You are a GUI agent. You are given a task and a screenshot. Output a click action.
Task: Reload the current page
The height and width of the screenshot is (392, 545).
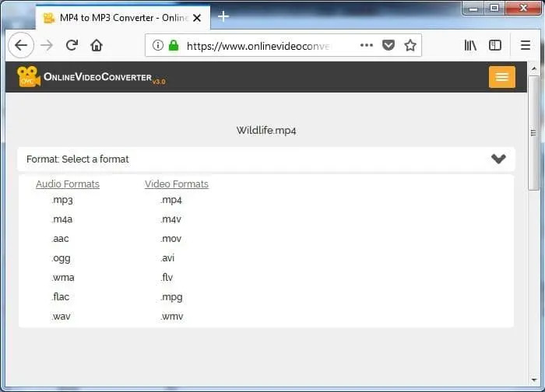(72, 45)
